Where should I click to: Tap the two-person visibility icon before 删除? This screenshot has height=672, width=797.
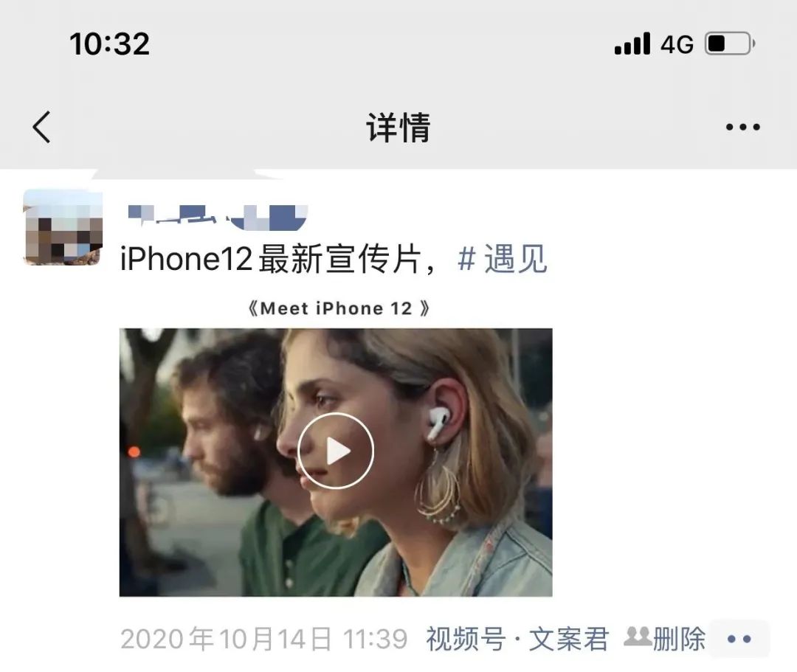click(x=638, y=637)
